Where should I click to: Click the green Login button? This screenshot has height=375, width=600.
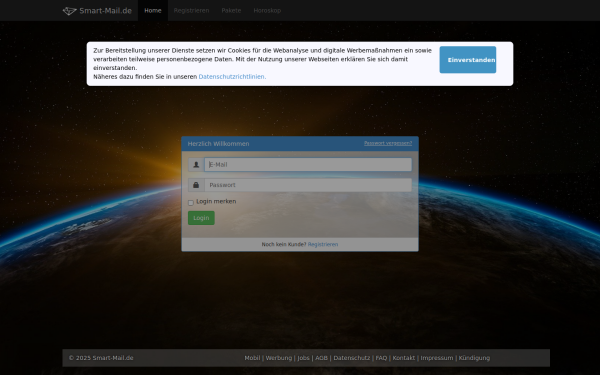tap(201, 218)
